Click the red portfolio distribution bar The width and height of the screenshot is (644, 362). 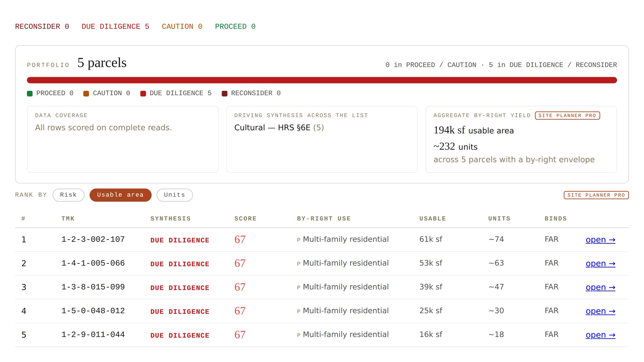(322, 80)
